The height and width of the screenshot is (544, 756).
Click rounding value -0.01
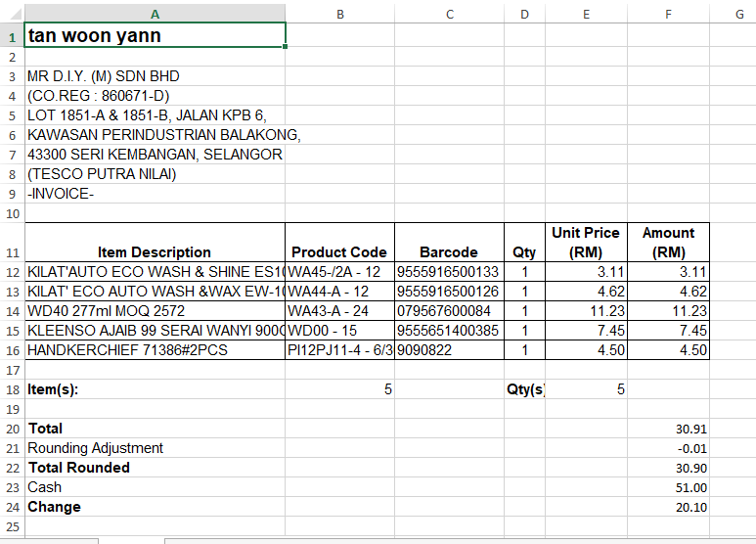pyautogui.click(x=668, y=448)
